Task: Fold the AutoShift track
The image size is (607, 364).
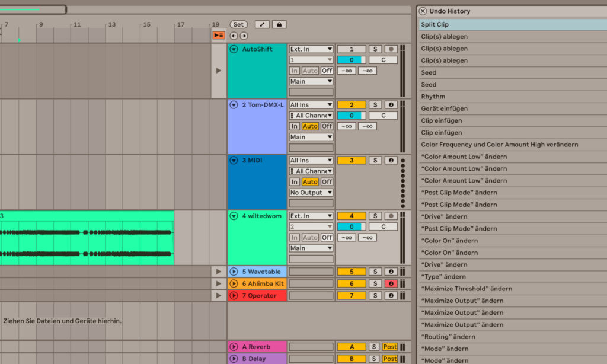Action: click(234, 49)
